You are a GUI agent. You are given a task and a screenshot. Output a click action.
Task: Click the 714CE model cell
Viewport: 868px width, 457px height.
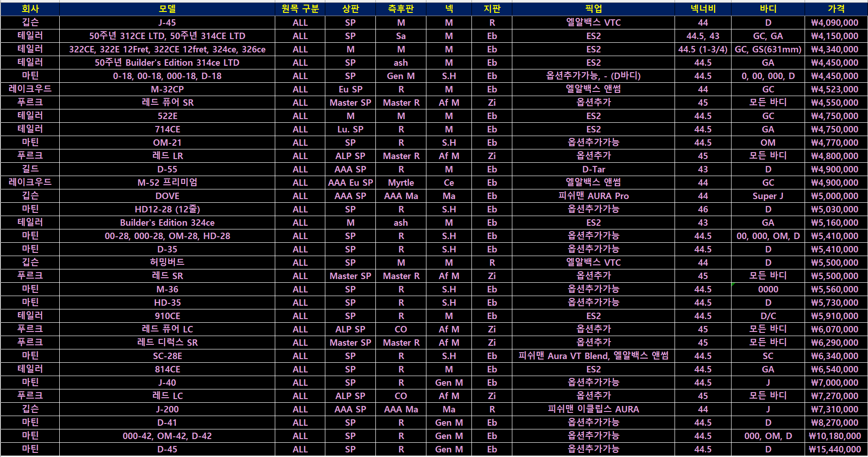[167, 129]
